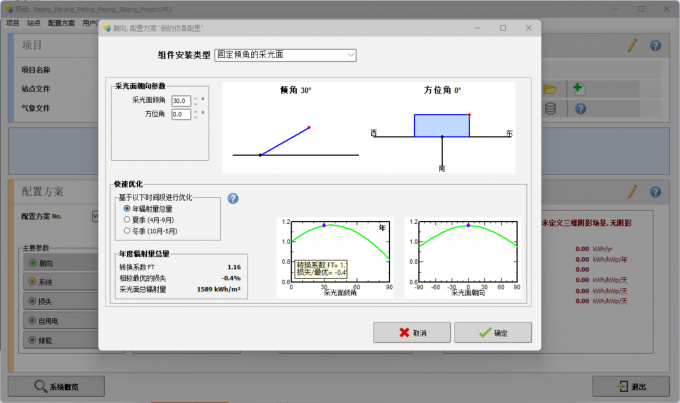The image size is (680, 403).
Task: Close the orientation dialog window
Action: click(528, 28)
